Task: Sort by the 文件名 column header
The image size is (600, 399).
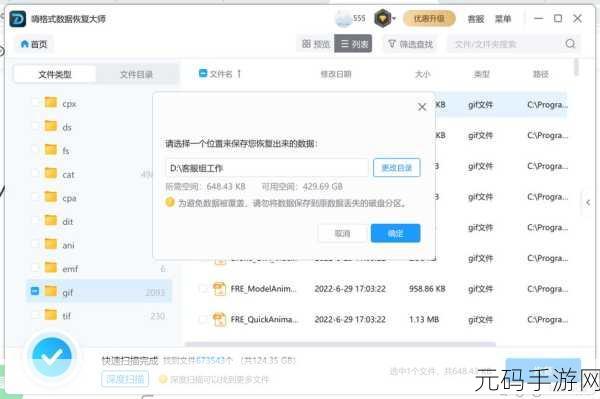Action: [221, 74]
